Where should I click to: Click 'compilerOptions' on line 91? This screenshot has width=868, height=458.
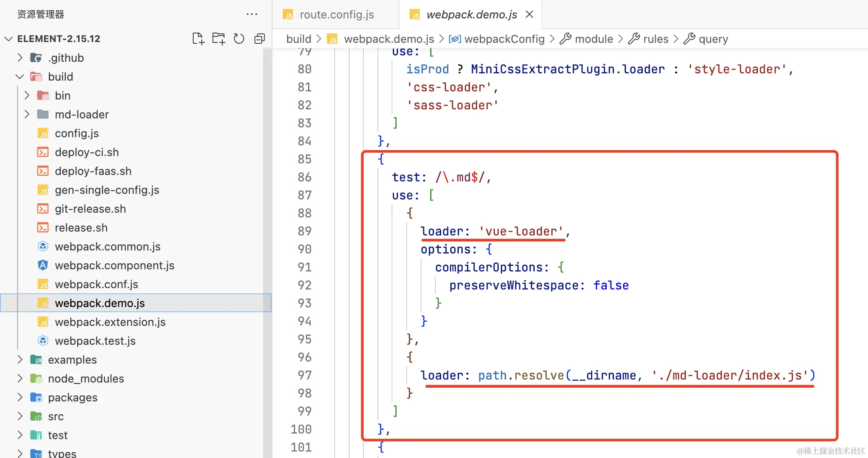click(489, 267)
